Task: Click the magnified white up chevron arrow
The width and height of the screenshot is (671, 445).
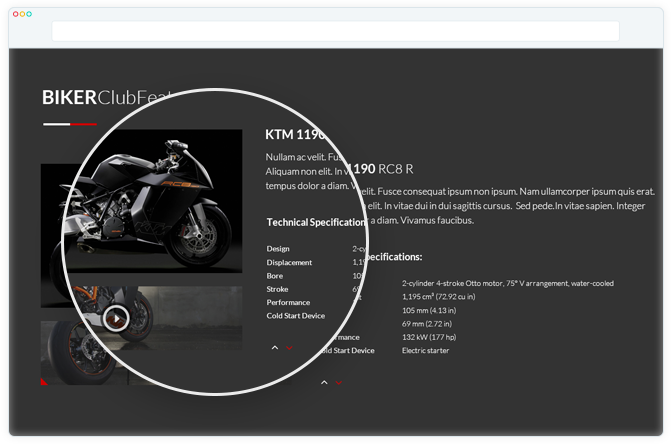Action: pos(275,348)
